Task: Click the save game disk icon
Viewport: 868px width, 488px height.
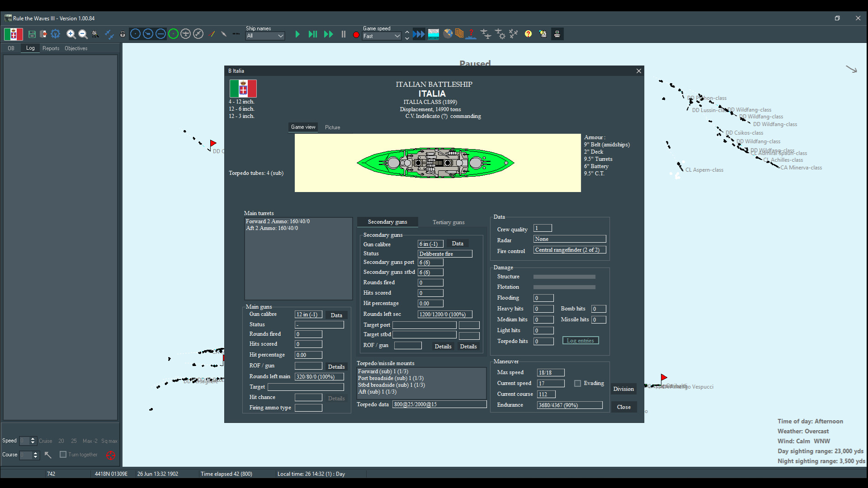Action: coord(32,34)
